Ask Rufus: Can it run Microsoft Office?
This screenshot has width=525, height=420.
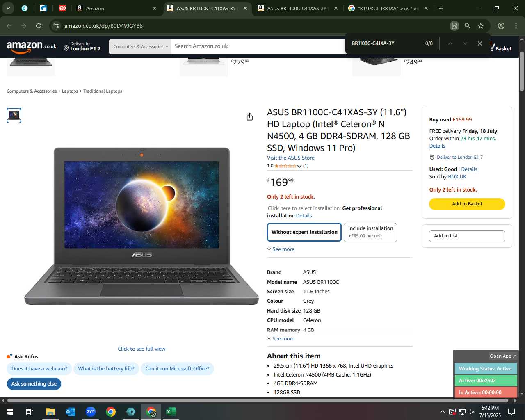(x=177, y=369)
